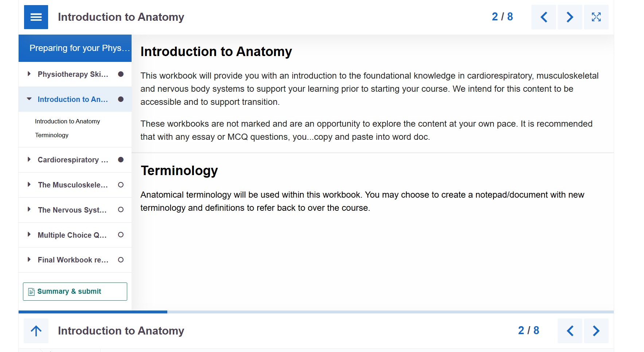This screenshot has width=644, height=352.
Task: Click the empty progress circle for The Nervous System
Action: 121,210
